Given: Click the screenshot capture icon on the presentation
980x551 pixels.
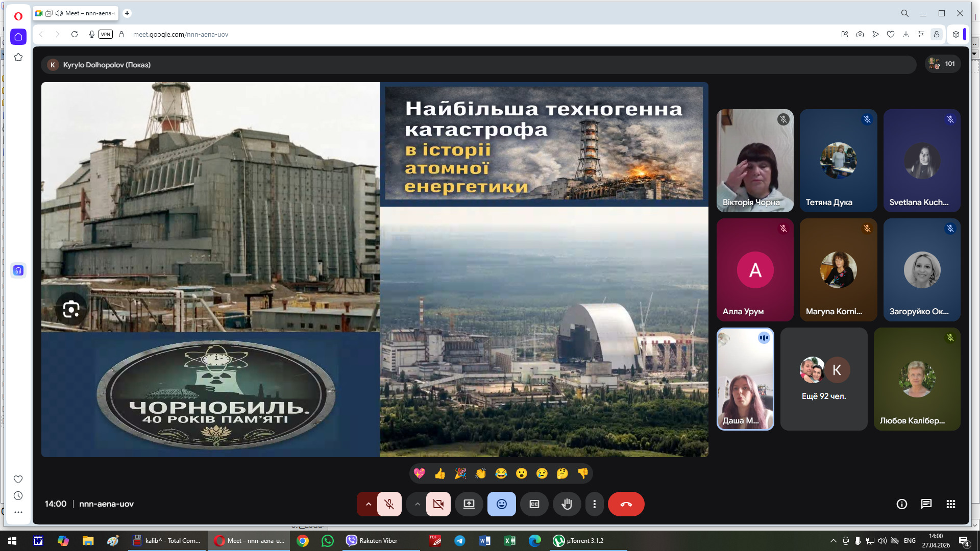Looking at the screenshot, I should (71, 309).
